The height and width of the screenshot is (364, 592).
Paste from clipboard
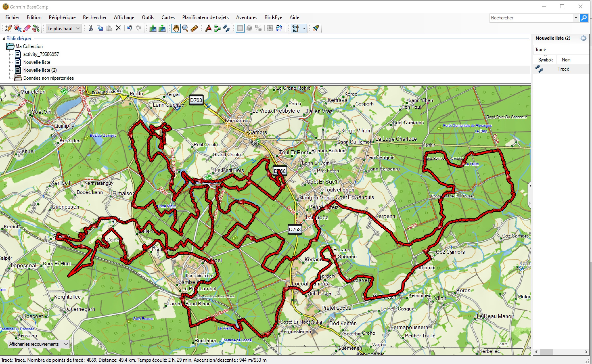(109, 28)
